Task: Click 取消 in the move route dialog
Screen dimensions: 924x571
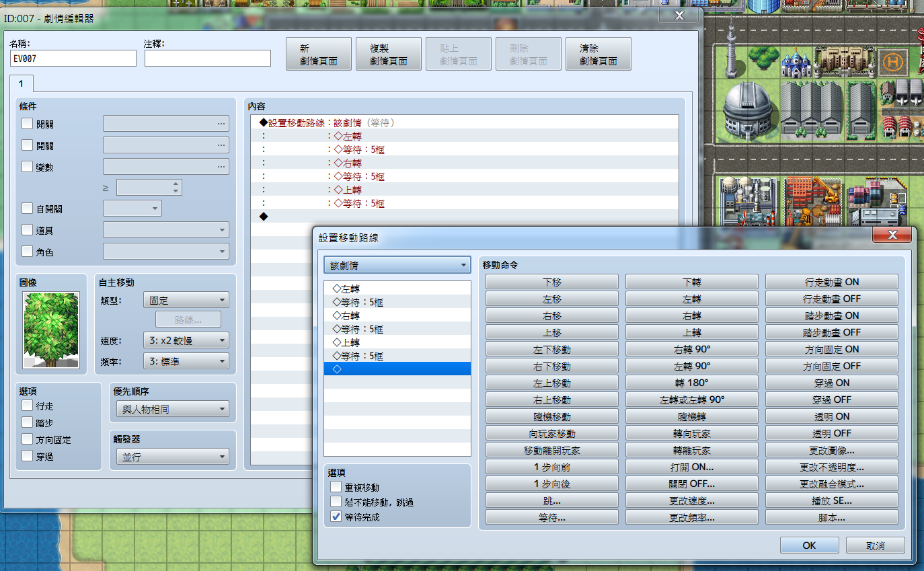Action: coord(876,545)
